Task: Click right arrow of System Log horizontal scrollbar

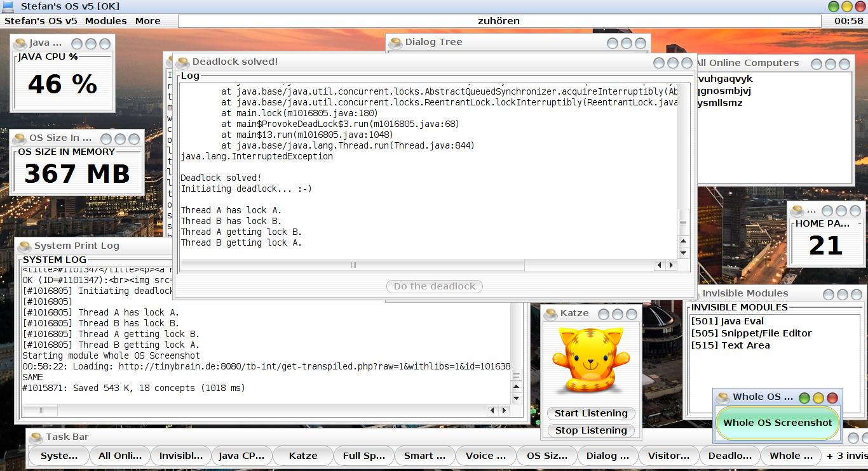Action: 505,411
